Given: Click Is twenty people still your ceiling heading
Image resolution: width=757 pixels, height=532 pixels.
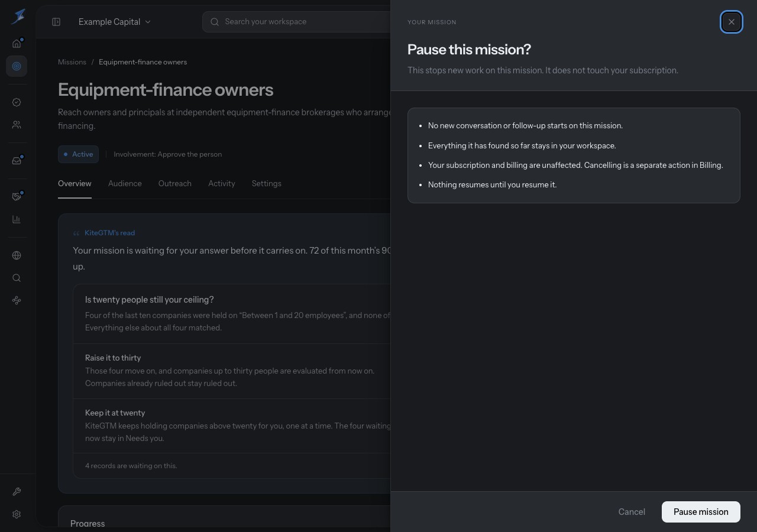Looking at the screenshot, I should pyautogui.click(x=150, y=300).
